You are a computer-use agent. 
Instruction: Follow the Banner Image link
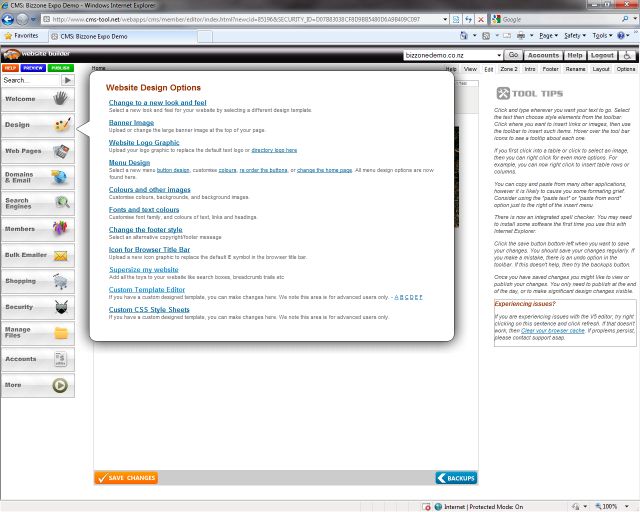click(x=131, y=122)
